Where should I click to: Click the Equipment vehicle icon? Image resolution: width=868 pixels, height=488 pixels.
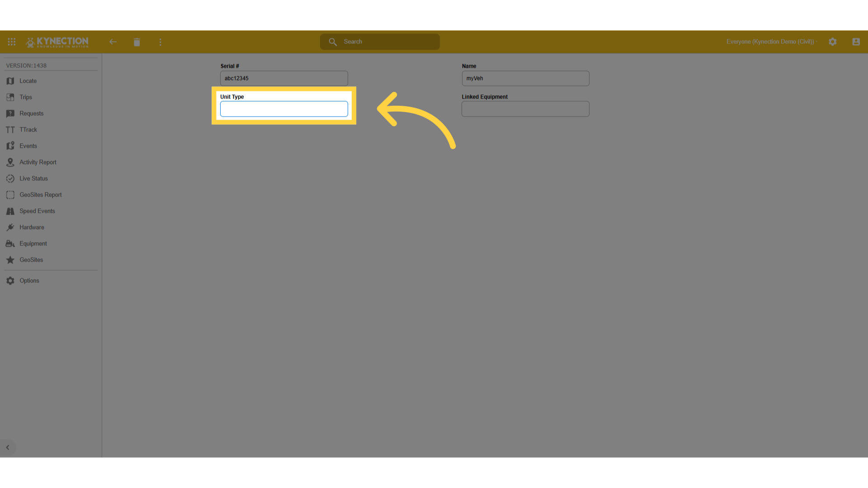point(10,244)
